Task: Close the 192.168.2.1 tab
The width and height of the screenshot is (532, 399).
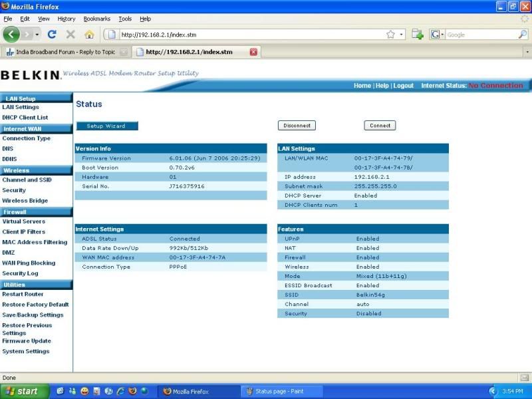Action: point(253,52)
